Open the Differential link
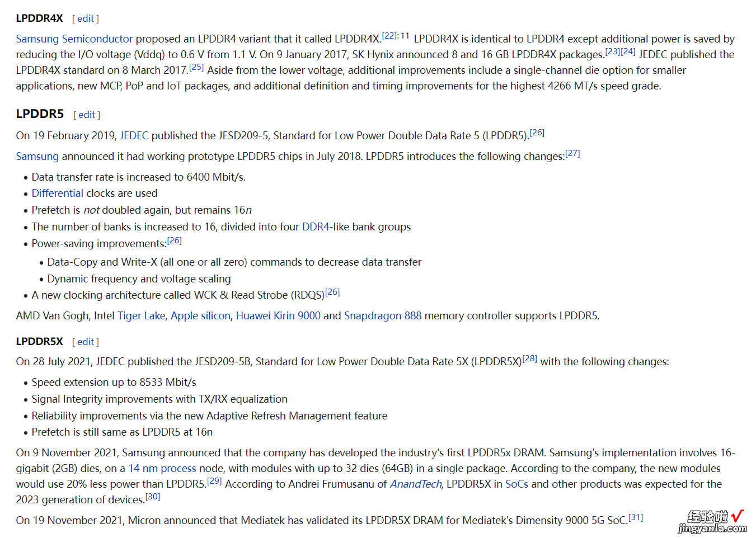This screenshot has height=538, width=756. click(58, 193)
